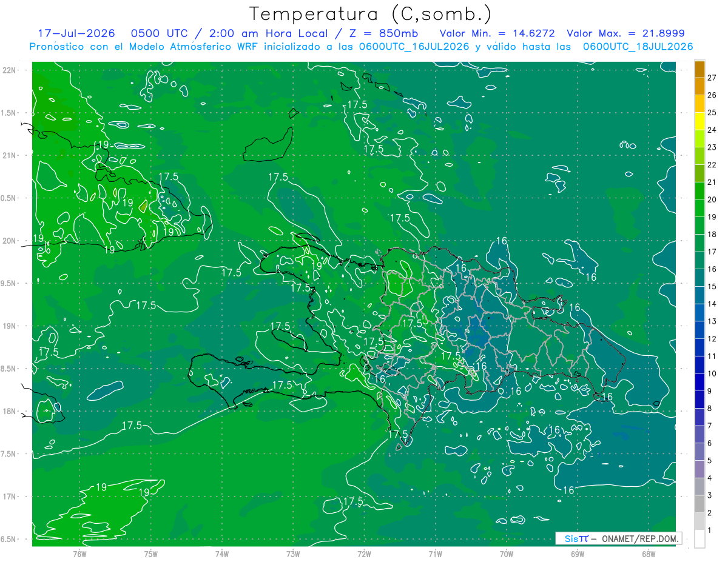Click purple legend swatch between 4 and 5
This screenshot has width=728, height=562.
699,469
